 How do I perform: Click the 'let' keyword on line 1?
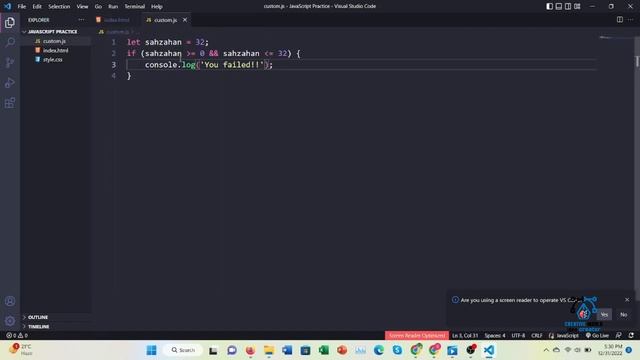tap(133, 42)
